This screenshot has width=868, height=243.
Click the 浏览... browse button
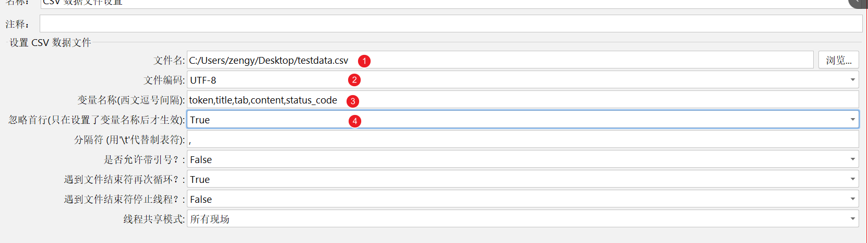pos(838,60)
